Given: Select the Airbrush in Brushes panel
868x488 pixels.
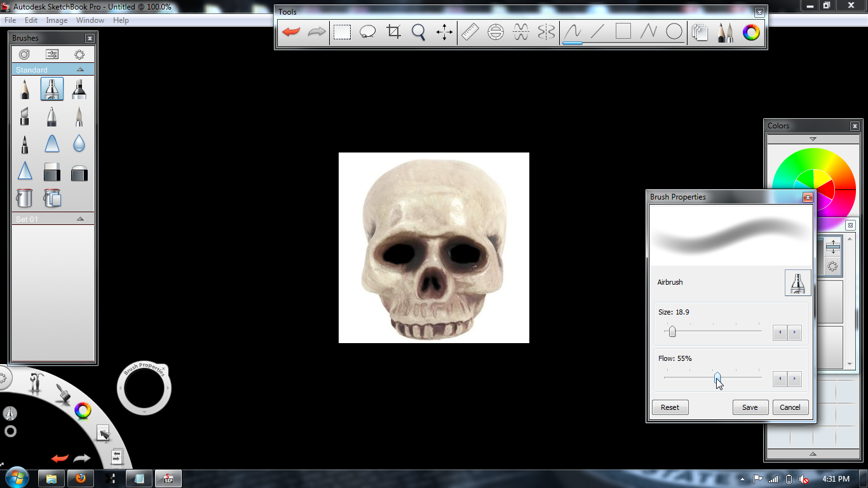Looking at the screenshot, I should tap(52, 89).
